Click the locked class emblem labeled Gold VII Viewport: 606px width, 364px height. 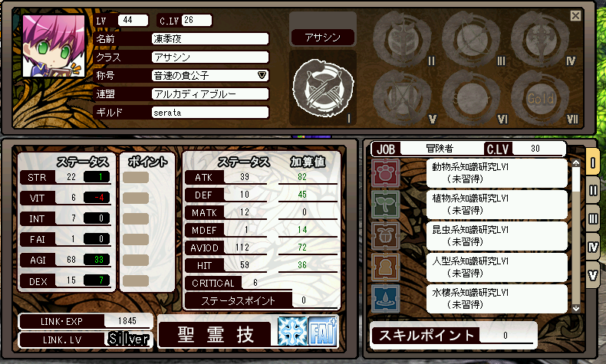pos(541,98)
